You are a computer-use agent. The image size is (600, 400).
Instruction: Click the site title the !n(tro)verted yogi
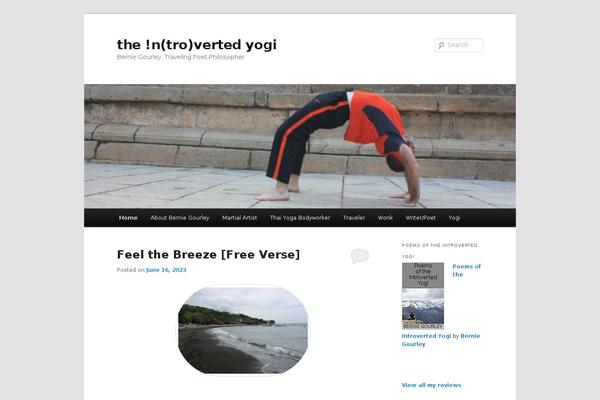tap(197, 45)
